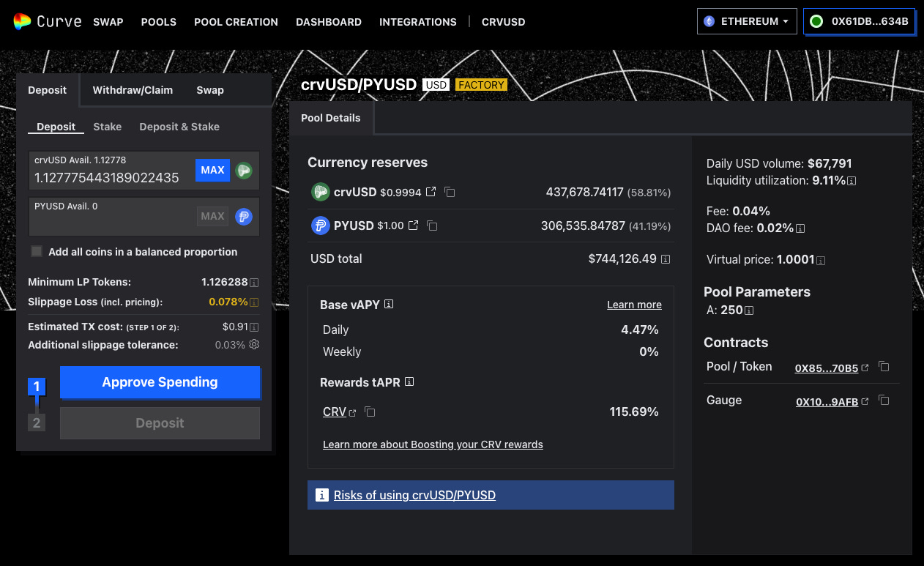Click the 115.69% CRV rewards value
924x566 pixels.
pos(634,412)
